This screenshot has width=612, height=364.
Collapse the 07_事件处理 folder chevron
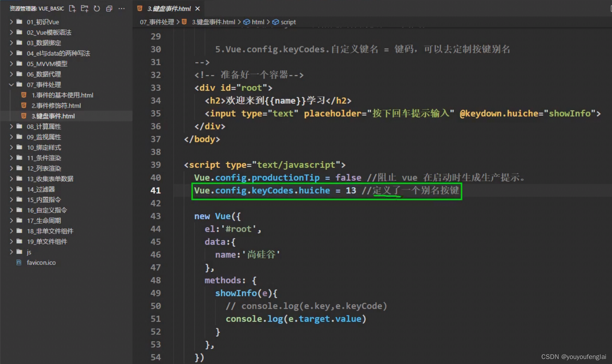11,84
